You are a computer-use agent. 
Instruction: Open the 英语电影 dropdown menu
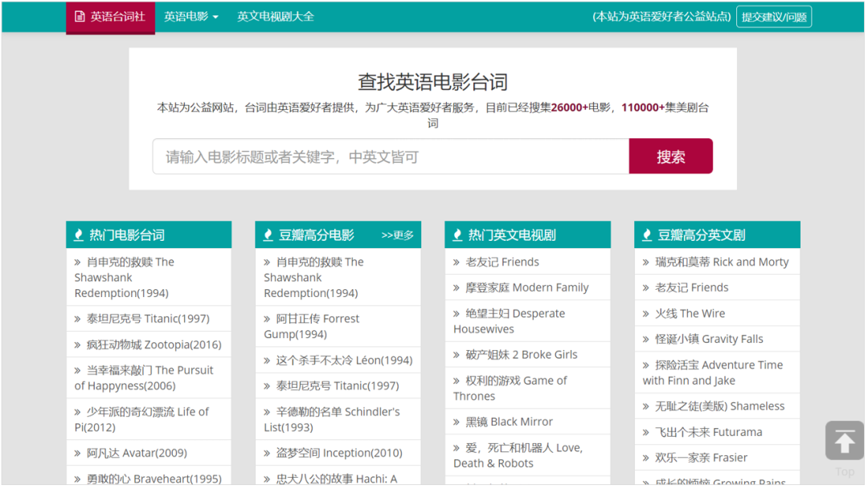(191, 17)
